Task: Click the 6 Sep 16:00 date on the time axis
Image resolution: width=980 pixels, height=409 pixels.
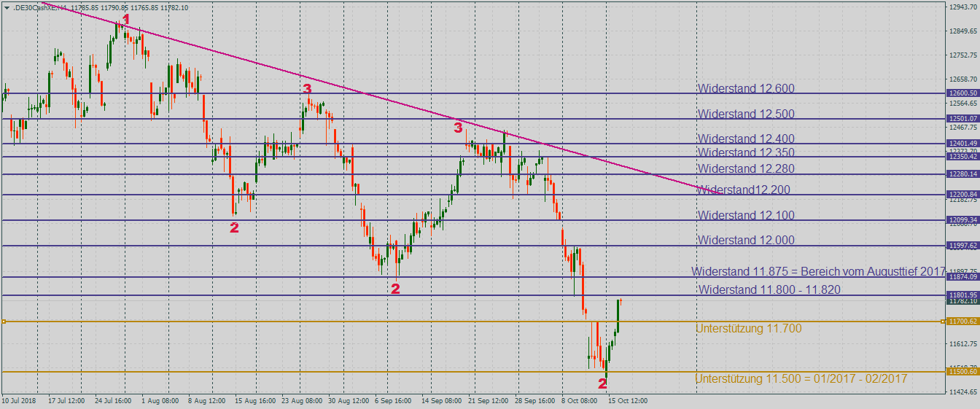Action: pos(394,401)
